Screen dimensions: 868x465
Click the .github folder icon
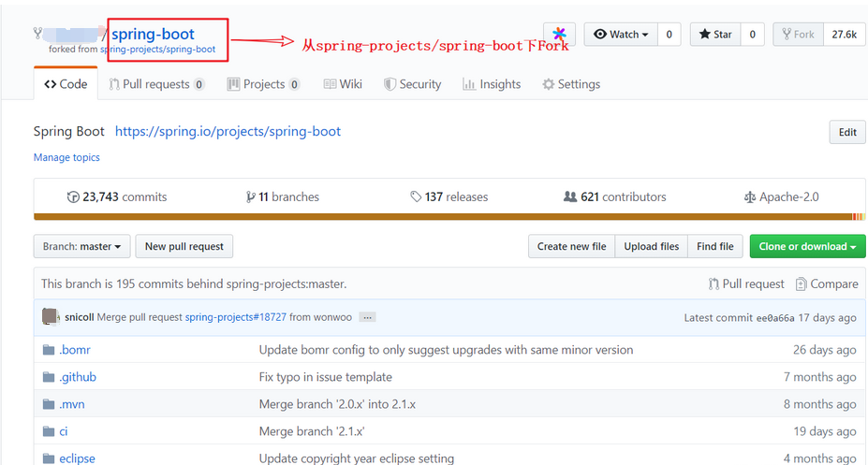pos(49,377)
